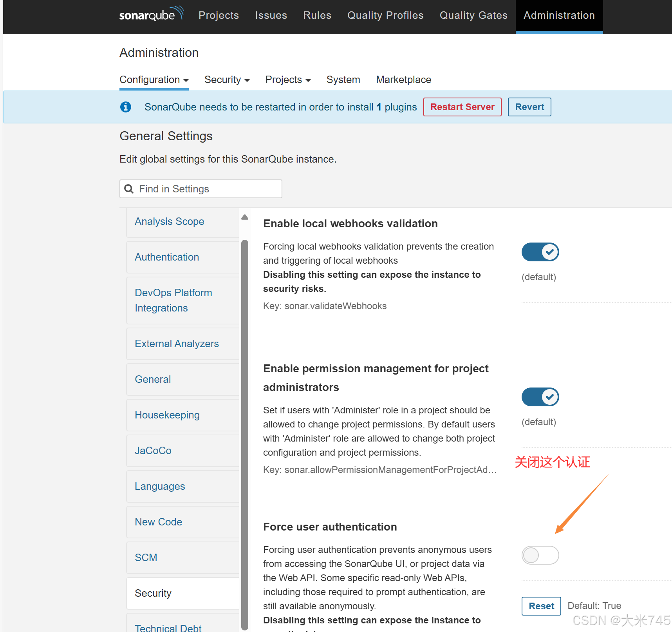The width and height of the screenshot is (672, 632).
Task: Click the sidebar scroll-up arrow
Action: click(245, 217)
